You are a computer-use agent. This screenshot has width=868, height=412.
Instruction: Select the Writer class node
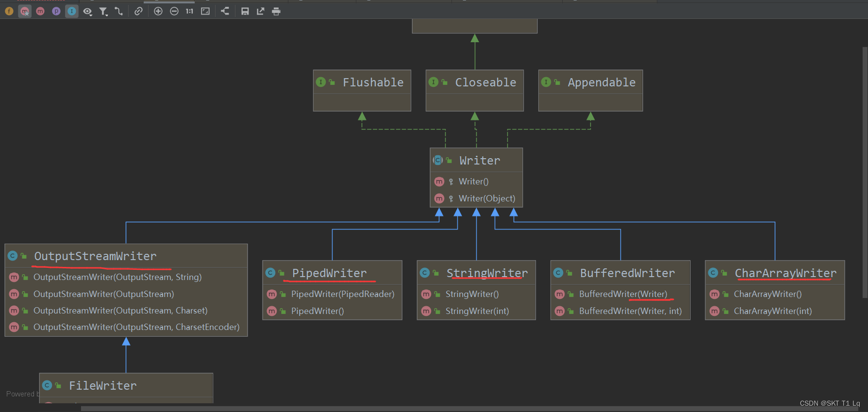479,161
